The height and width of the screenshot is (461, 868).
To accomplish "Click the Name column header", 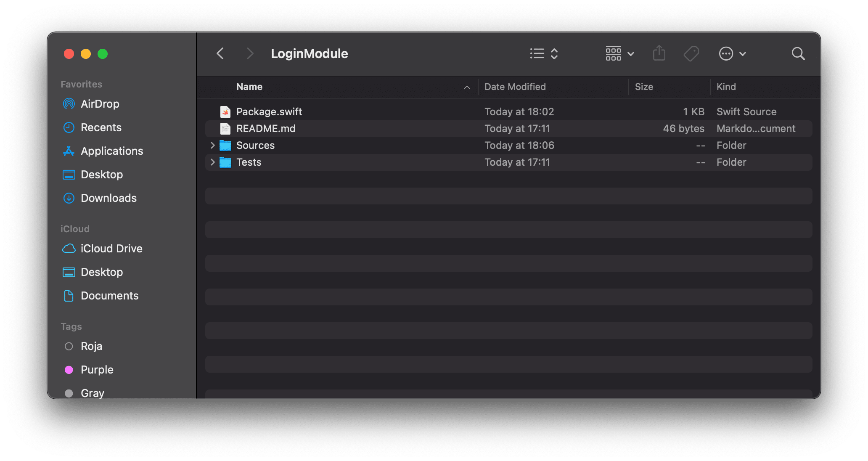I will (x=248, y=87).
